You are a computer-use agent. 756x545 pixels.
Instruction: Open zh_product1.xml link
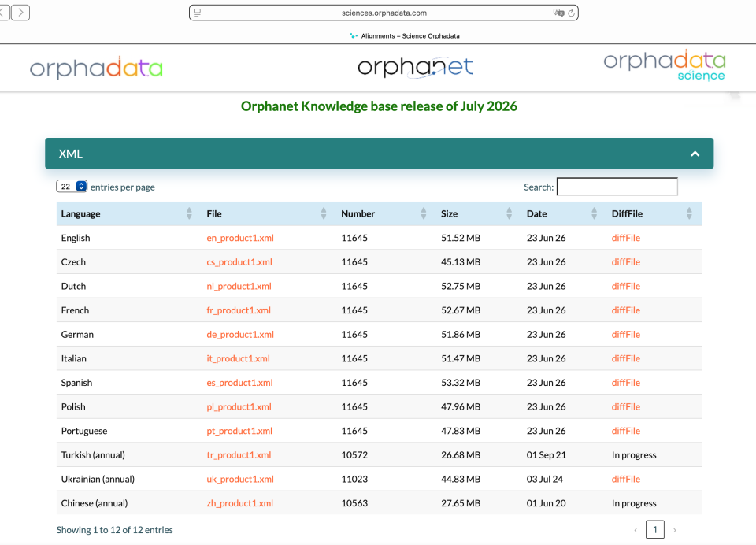(x=239, y=503)
